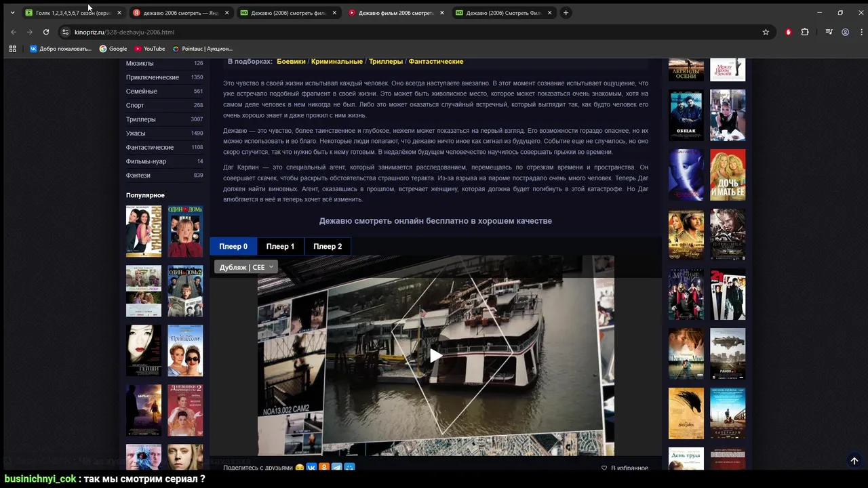
Task: Open the 'Добро пожаловать' VK bookmark
Action: 60,49
